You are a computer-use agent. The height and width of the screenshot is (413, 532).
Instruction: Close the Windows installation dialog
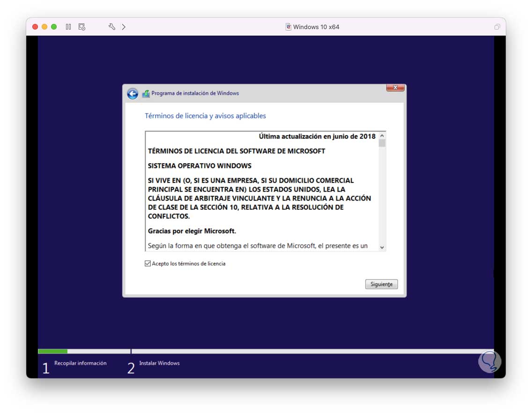click(395, 88)
